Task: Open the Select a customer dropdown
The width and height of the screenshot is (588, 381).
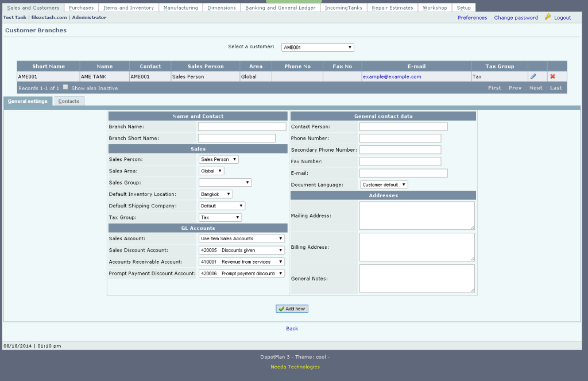Action: coord(318,47)
